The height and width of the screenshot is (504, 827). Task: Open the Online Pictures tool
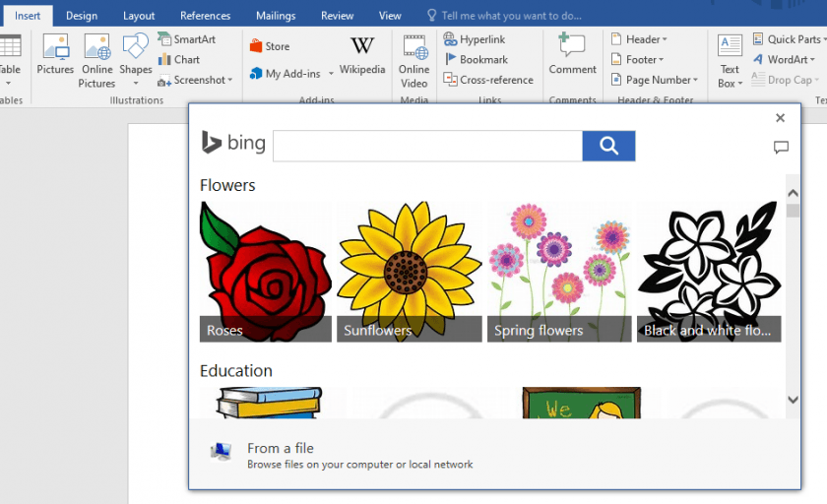point(96,59)
